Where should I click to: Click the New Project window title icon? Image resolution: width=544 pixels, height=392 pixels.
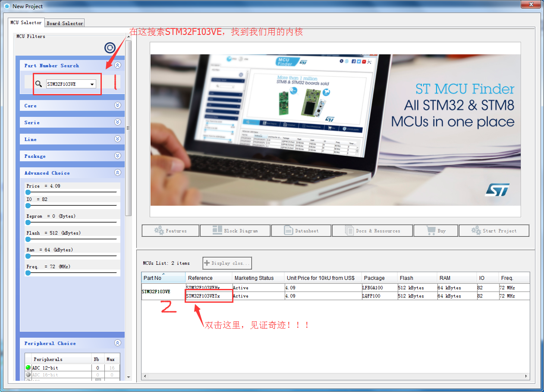coord(7,6)
